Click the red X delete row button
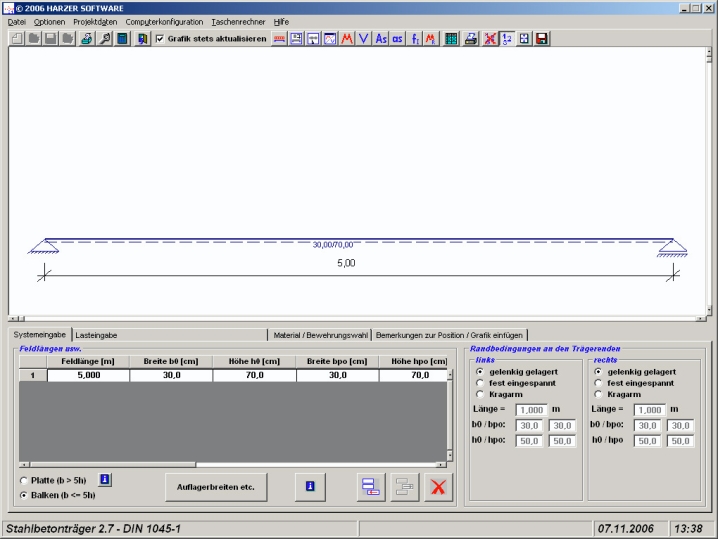718x539 pixels. [438, 487]
